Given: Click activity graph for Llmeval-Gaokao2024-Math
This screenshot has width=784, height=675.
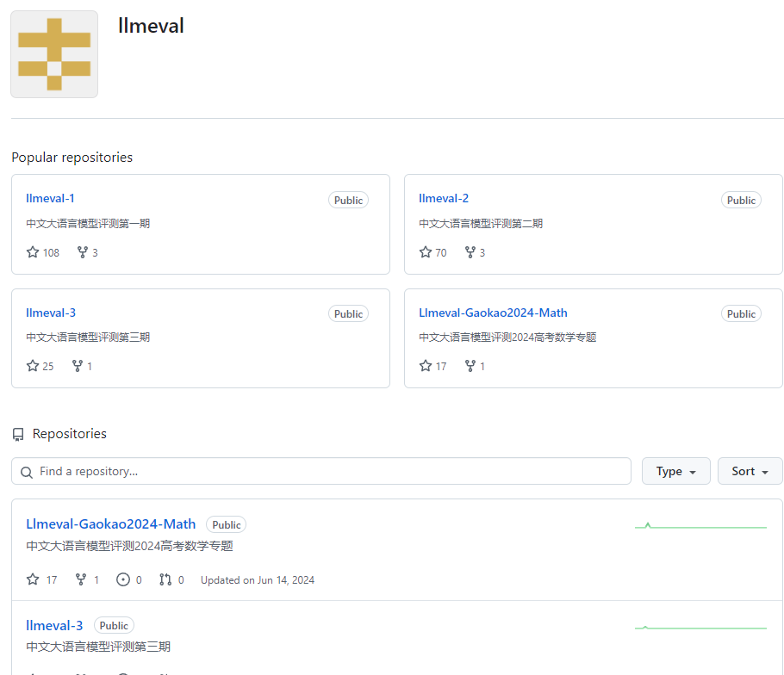Looking at the screenshot, I should tap(700, 525).
